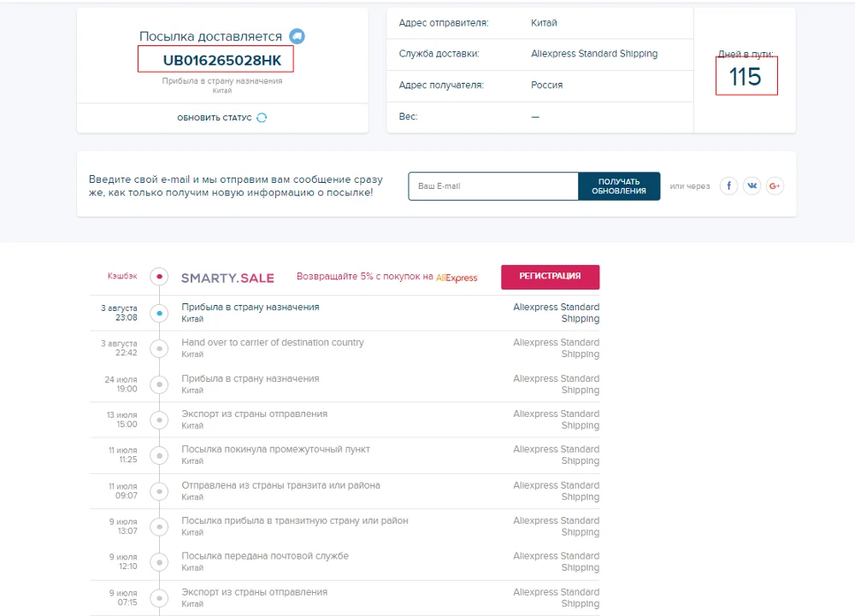Click the Aliexpress Standard Shipping delivery service value
The image size is (855, 616).
coord(594,53)
